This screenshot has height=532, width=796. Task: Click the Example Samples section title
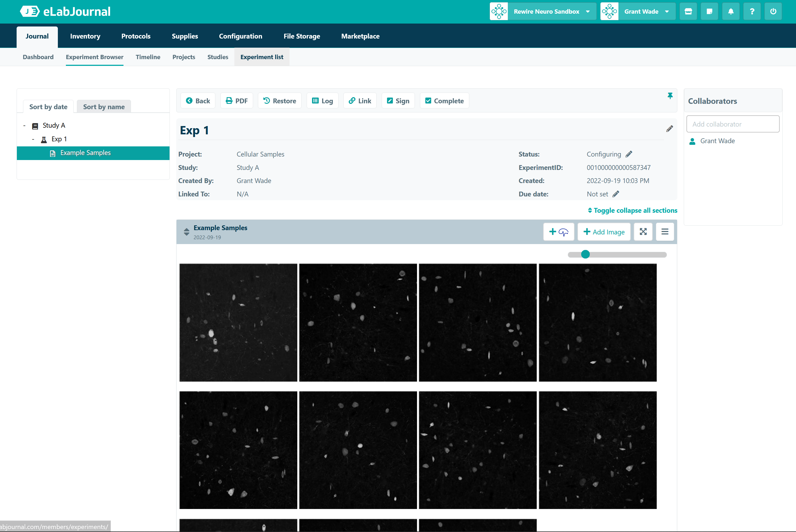pos(220,228)
